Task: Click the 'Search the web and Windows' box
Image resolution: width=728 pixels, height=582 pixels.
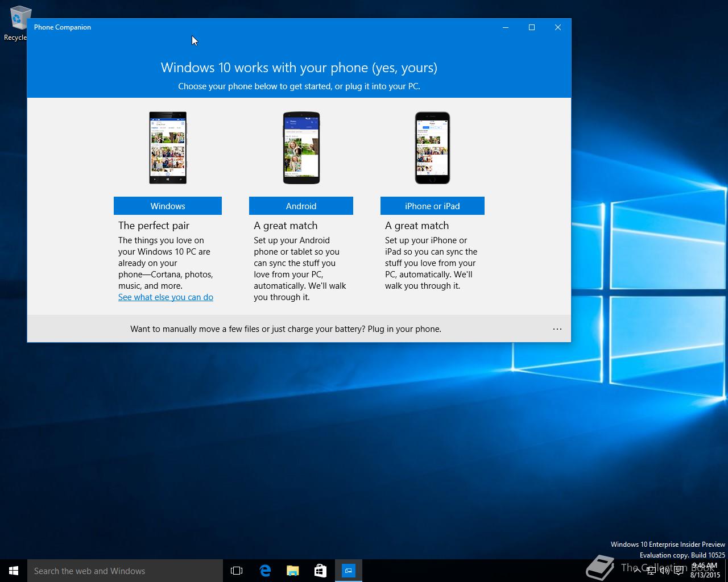Action: [x=125, y=571]
